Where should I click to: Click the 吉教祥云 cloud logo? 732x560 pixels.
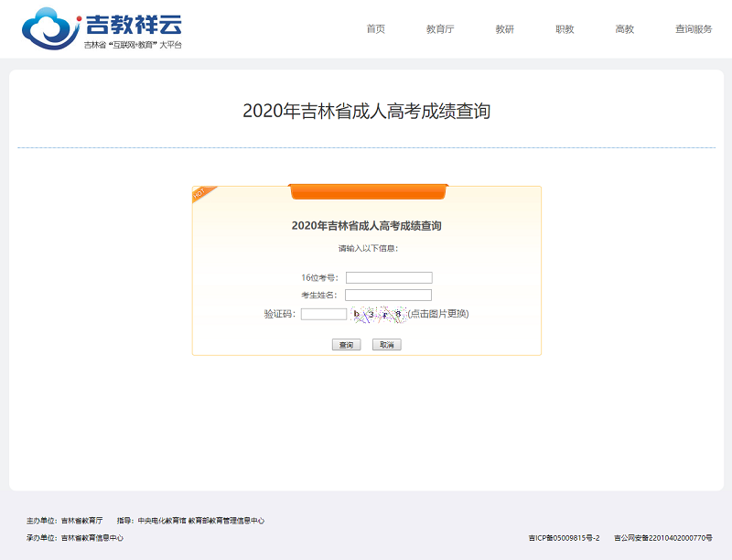(x=102, y=29)
